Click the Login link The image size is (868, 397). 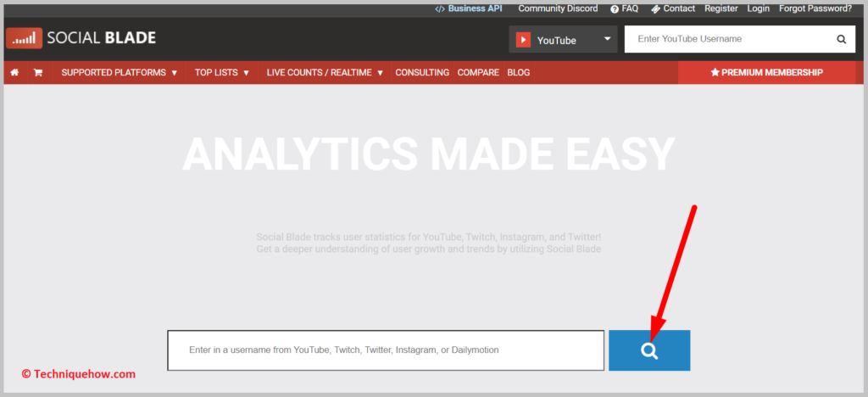coord(759,8)
